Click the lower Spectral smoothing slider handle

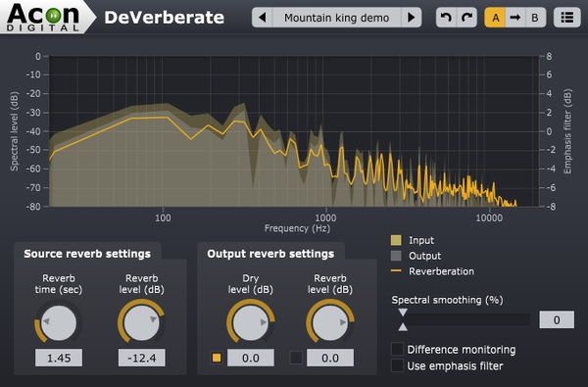pos(403,327)
